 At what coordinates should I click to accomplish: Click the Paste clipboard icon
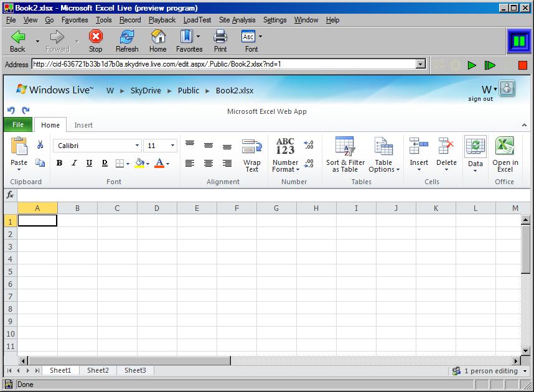[19, 146]
